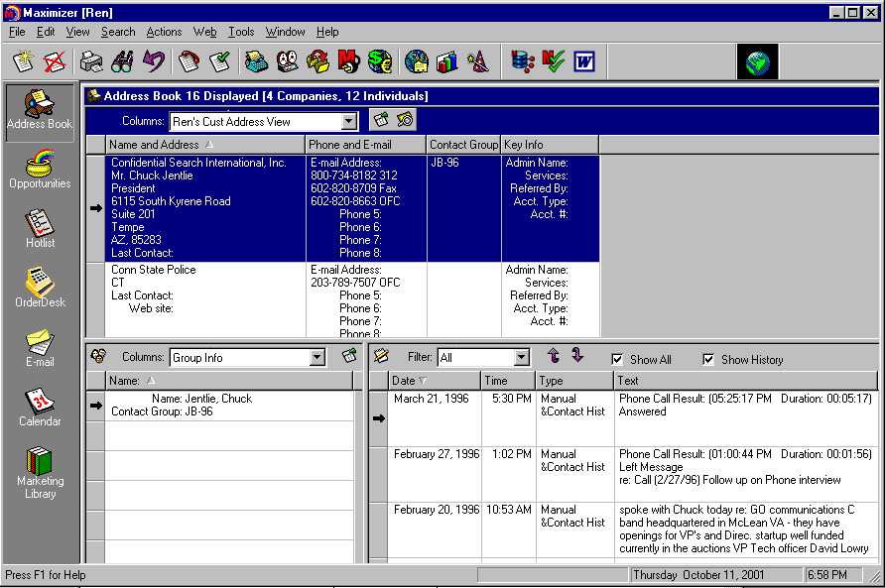Sort notes by the Date column header
This screenshot has width=885, height=588.
click(x=435, y=381)
